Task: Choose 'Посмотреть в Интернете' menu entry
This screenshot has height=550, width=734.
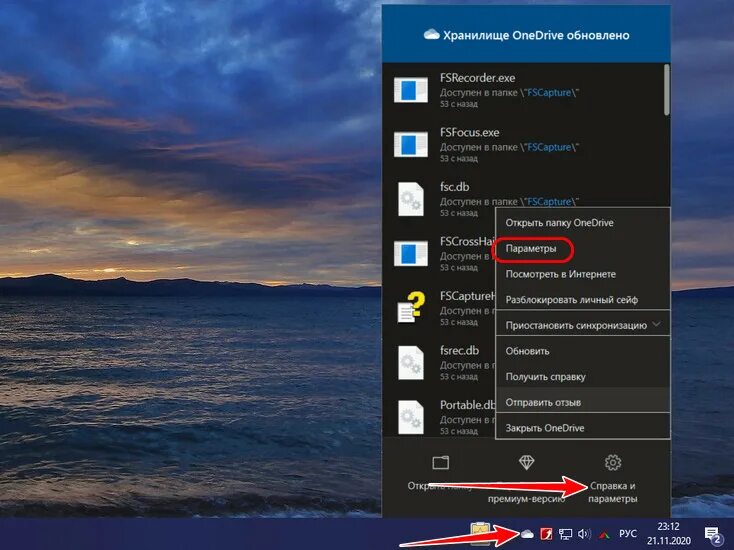Action: [583, 274]
